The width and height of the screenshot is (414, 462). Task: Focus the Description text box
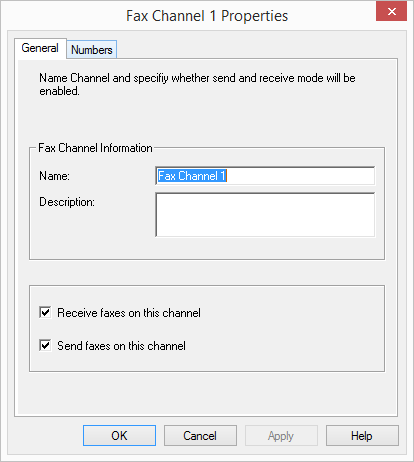265,215
